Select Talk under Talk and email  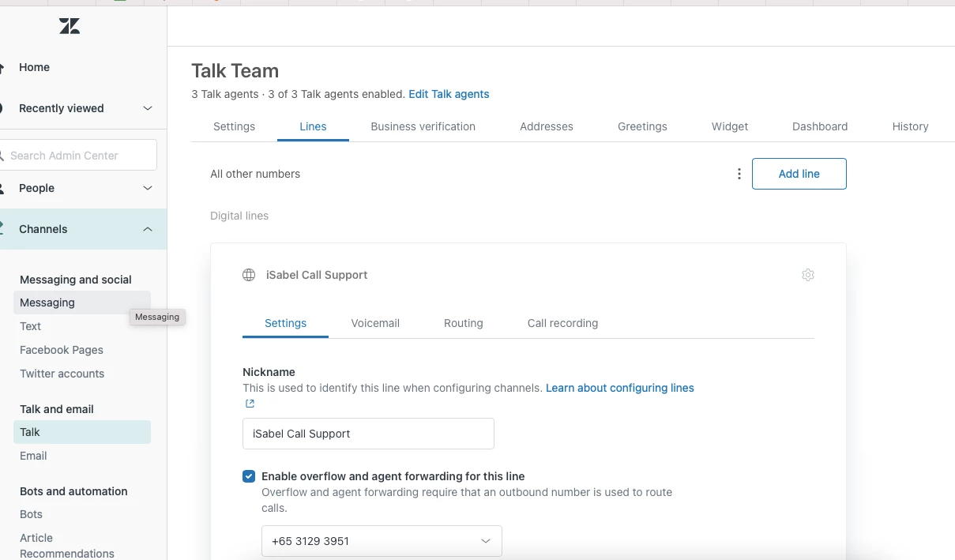pyautogui.click(x=81, y=432)
